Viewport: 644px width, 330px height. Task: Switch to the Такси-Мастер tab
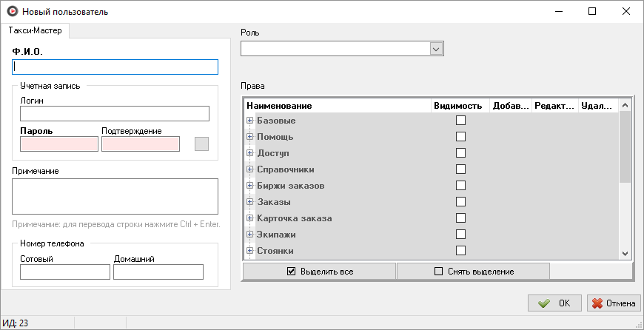click(x=35, y=31)
